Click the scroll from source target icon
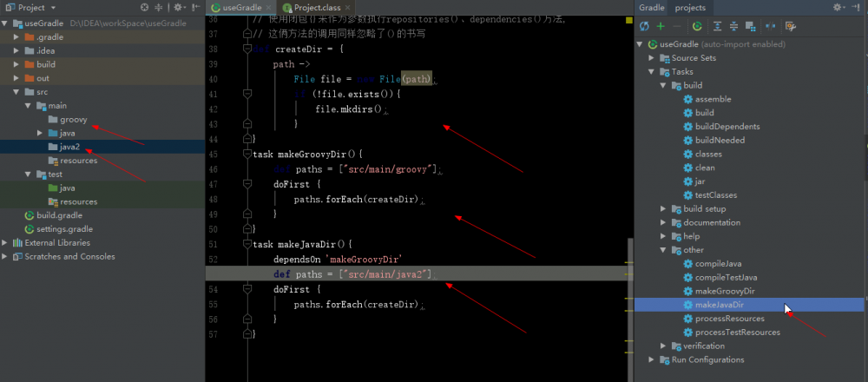 [144, 7]
